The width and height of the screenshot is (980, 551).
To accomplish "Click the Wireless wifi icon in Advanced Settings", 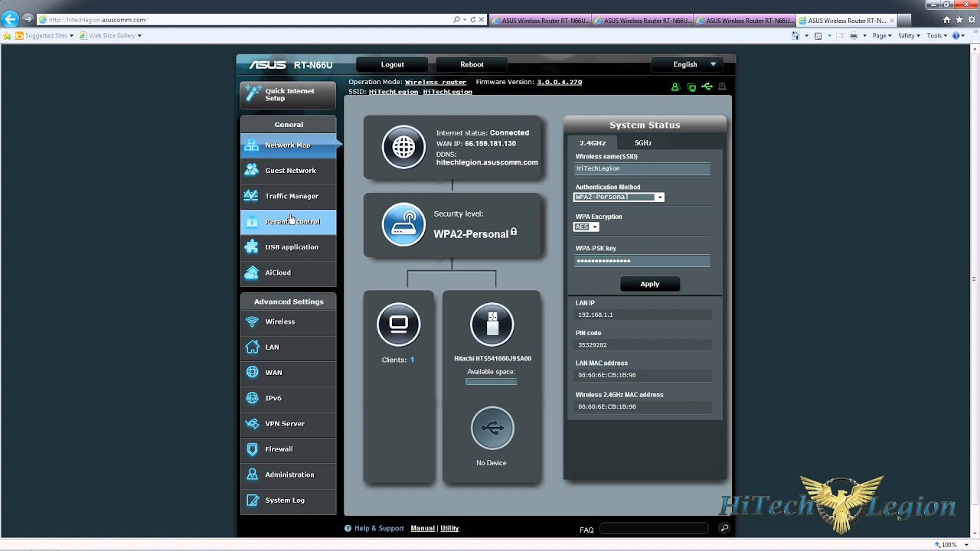I will point(252,322).
